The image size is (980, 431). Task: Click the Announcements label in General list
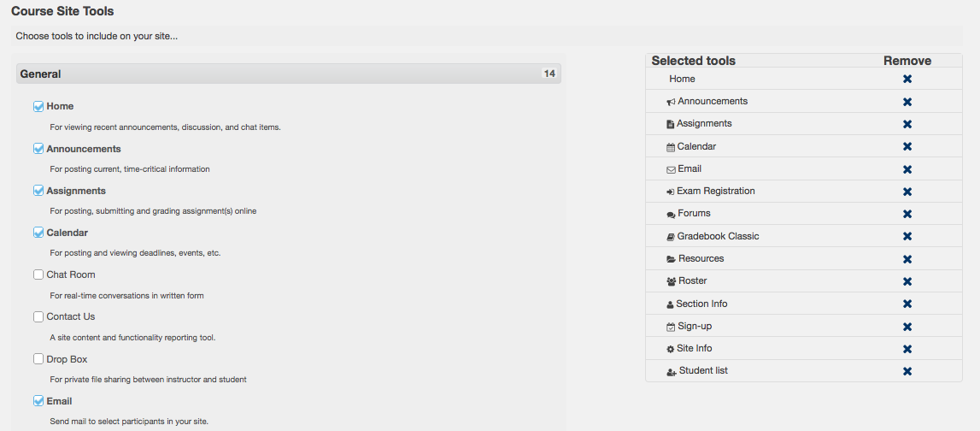84,149
